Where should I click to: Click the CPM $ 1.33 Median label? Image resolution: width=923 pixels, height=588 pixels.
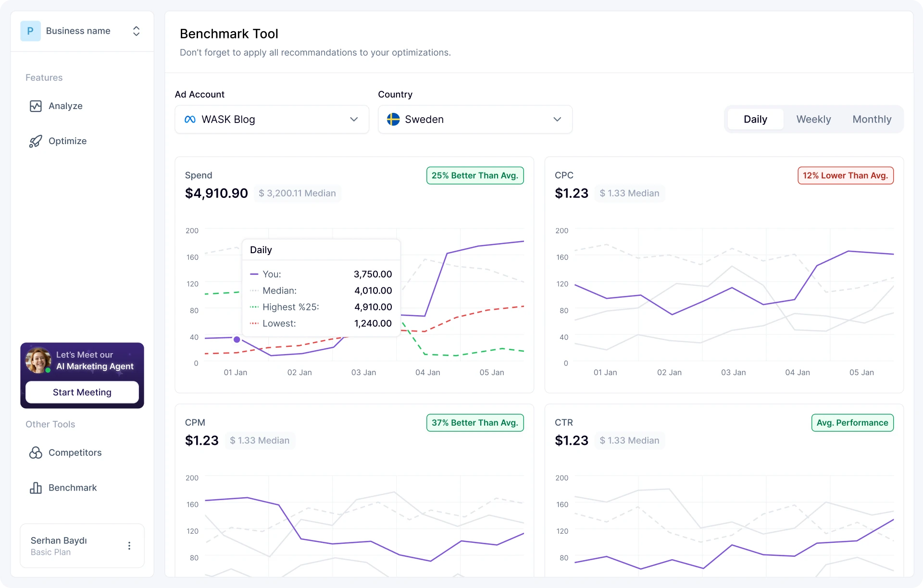point(260,441)
